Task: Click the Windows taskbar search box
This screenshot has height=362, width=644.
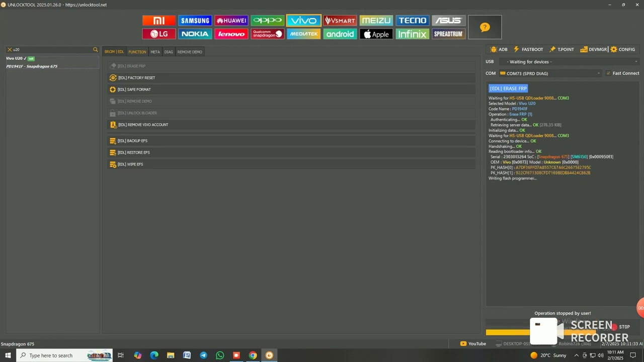Action: coord(64,355)
